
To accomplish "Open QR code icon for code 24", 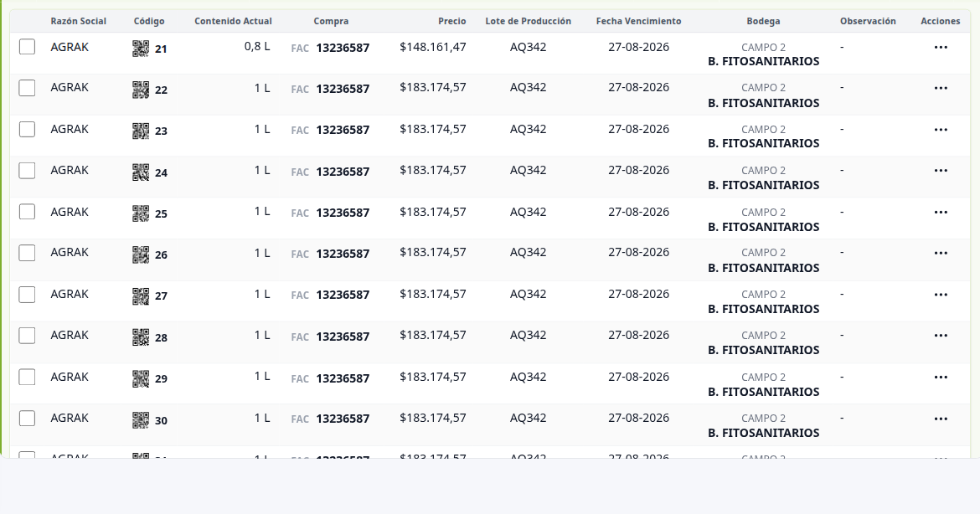I will tap(141, 172).
